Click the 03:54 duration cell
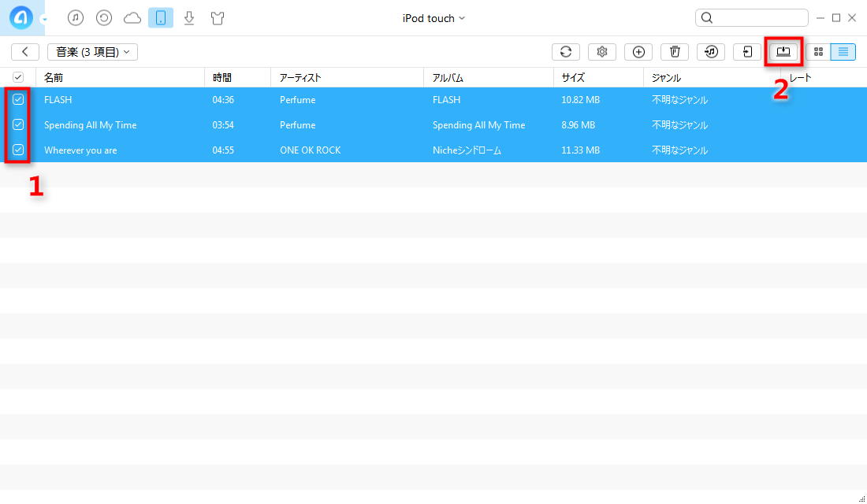 point(223,125)
